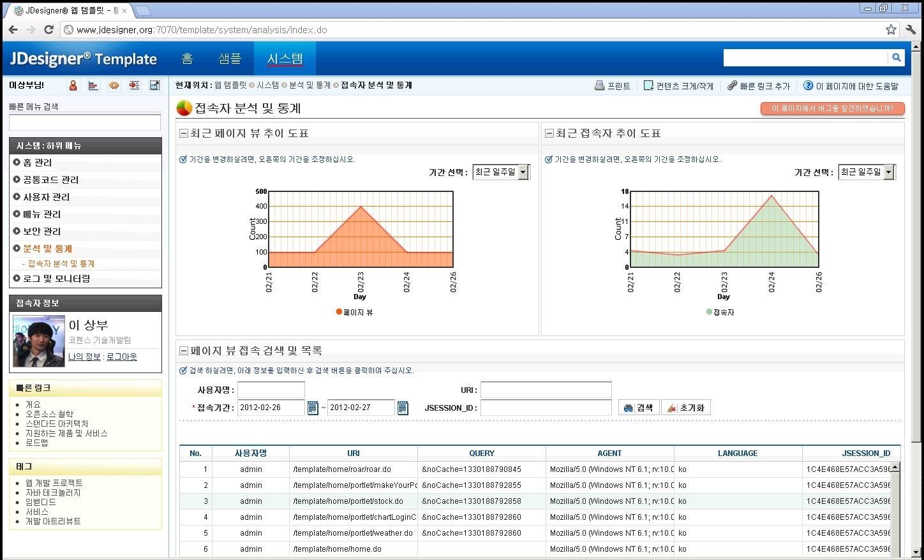Click the forward arrow in the browser toolbar

31,29
